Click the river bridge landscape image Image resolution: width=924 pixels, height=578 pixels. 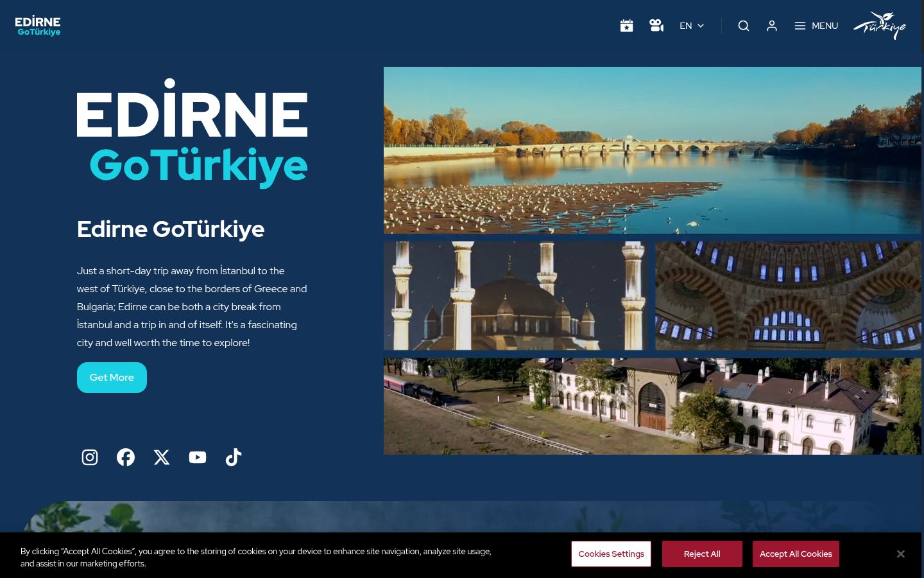652,150
